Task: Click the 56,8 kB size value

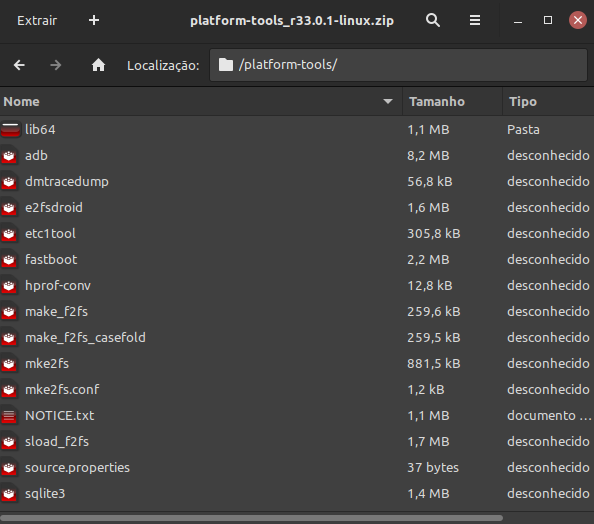Action: (430, 182)
